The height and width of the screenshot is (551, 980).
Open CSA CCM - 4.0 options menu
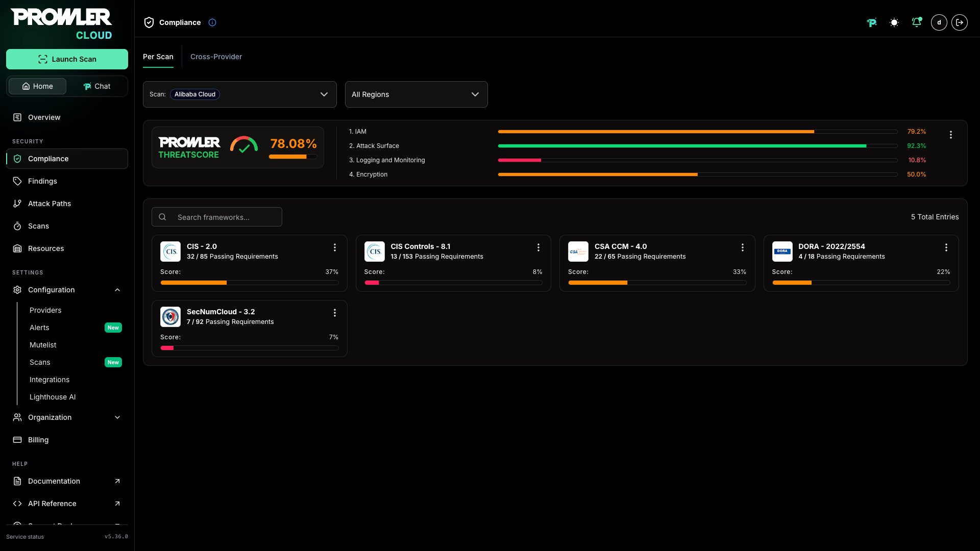pyautogui.click(x=743, y=247)
